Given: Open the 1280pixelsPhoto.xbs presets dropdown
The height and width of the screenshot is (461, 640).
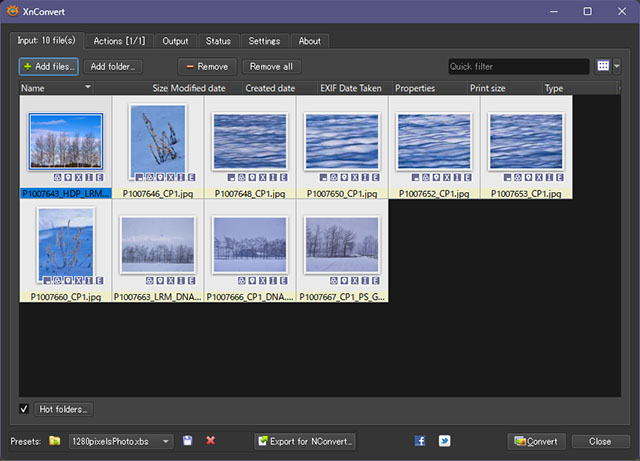Looking at the screenshot, I should (x=120, y=441).
